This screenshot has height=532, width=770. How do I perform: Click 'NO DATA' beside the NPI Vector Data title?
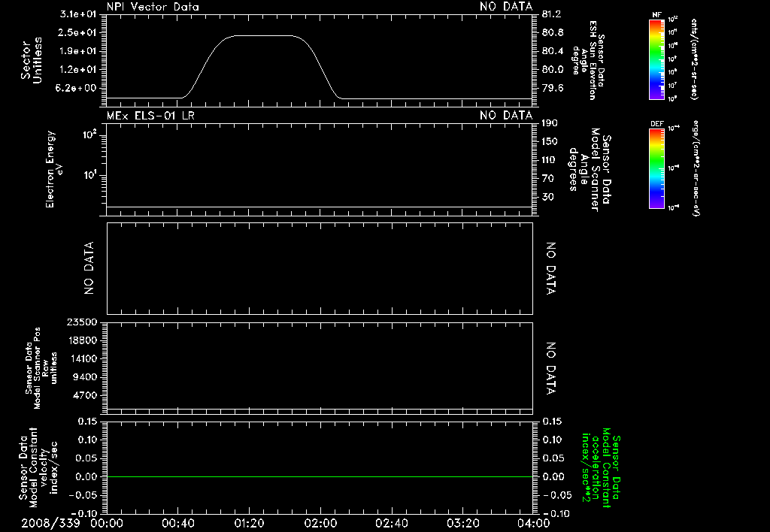coord(506,7)
